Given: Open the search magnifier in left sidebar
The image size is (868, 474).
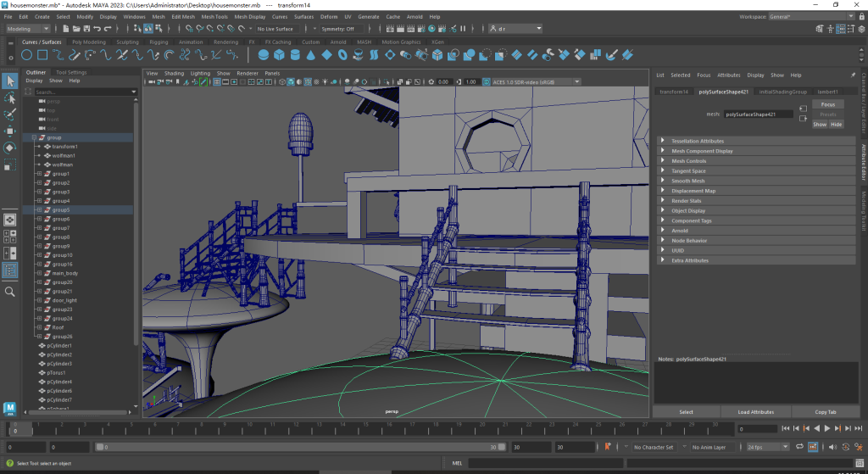Looking at the screenshot, I should (x=10, y=292).
